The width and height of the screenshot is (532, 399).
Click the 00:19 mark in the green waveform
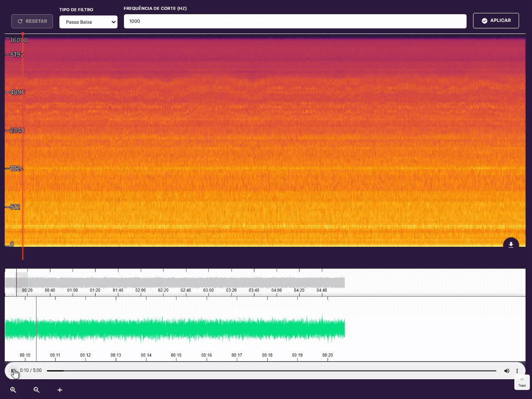[x=297, y=355]
